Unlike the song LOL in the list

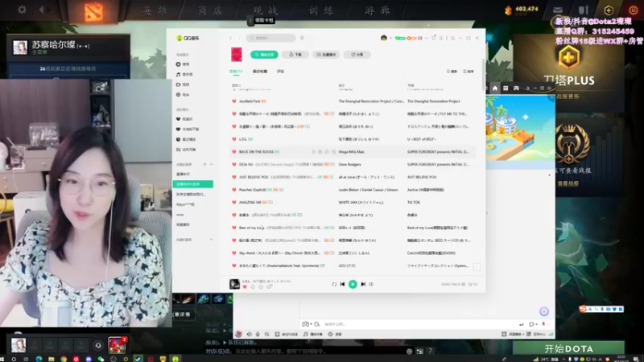click(x=234, y=139)
